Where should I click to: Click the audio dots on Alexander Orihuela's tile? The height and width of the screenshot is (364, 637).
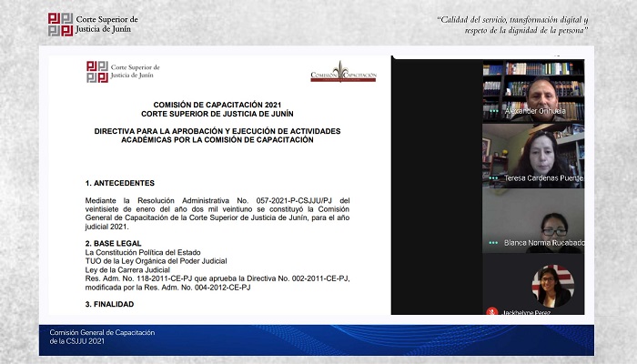tap(493, 111)
